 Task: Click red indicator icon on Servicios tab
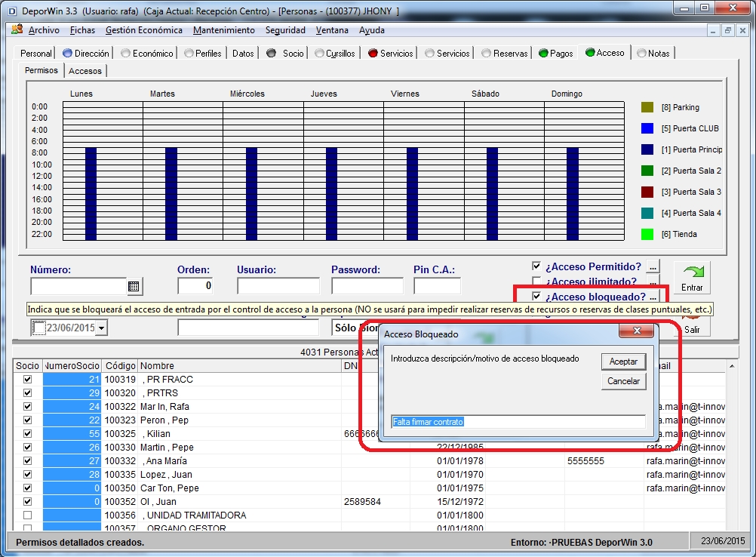click(372, 53)
